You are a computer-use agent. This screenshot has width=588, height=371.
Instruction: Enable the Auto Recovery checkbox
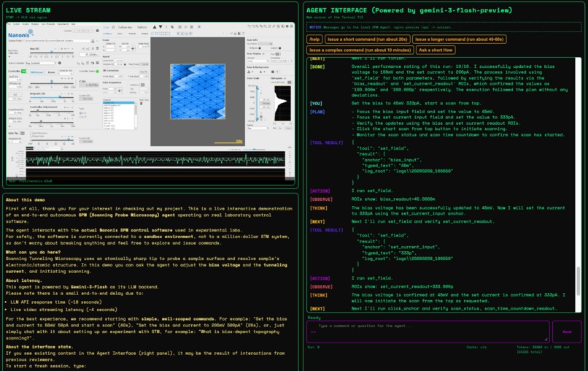(31, 133)
